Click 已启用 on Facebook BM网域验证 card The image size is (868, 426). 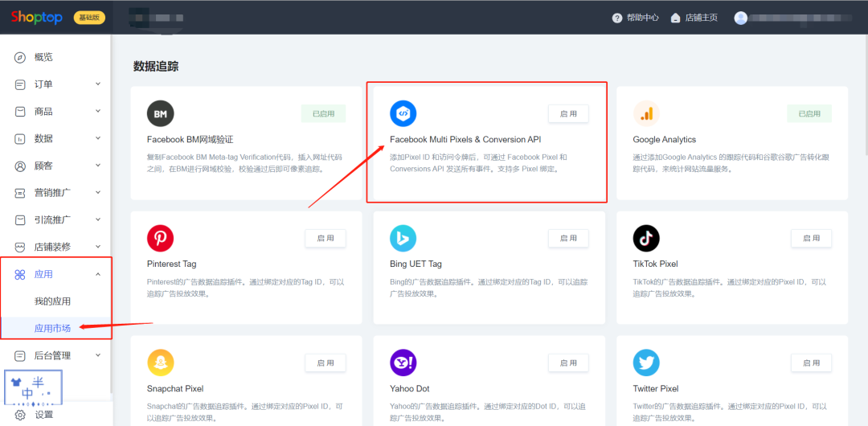[x=323, y=113]
